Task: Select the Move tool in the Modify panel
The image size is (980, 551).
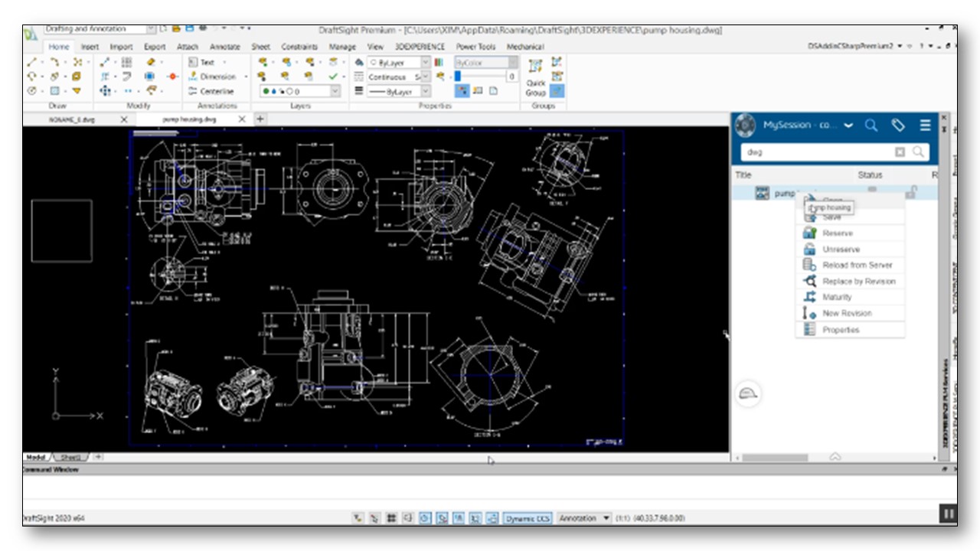Action: 105,90
